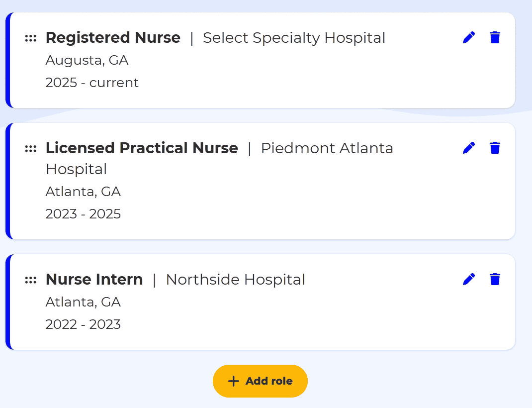Click the pencil icon for Licensed Practical Nurse
This screenshot has width=532, height=408.
tap(468, 147)
